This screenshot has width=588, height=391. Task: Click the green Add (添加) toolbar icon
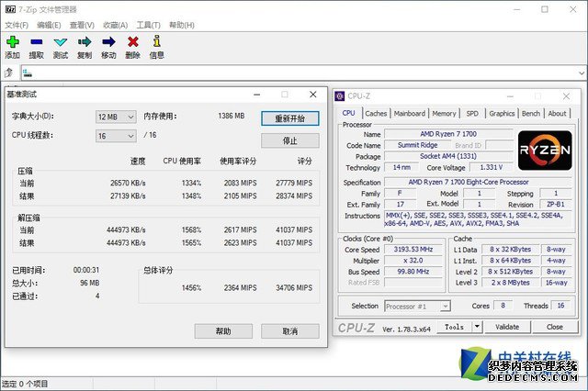[12, 41]
